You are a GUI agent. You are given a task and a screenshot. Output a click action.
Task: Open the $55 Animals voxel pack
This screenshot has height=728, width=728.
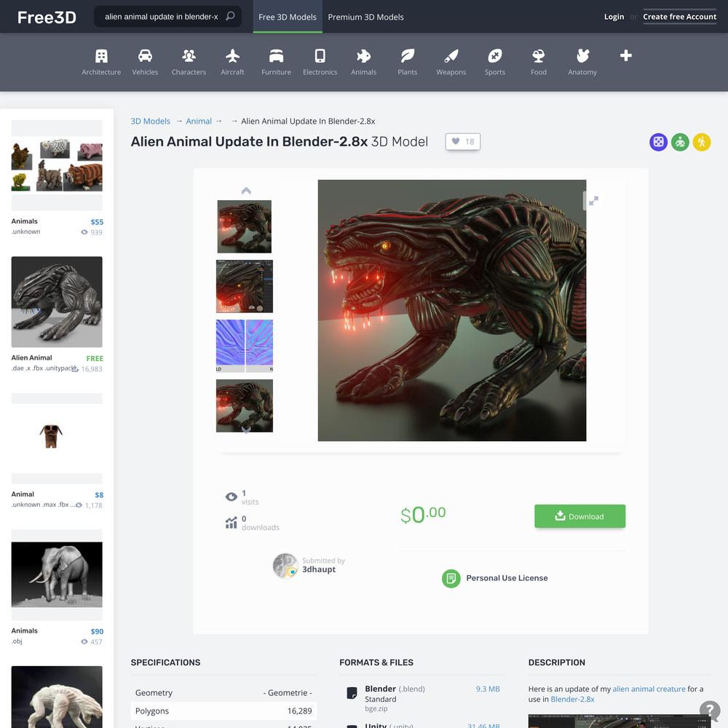[x=57, y=165]
